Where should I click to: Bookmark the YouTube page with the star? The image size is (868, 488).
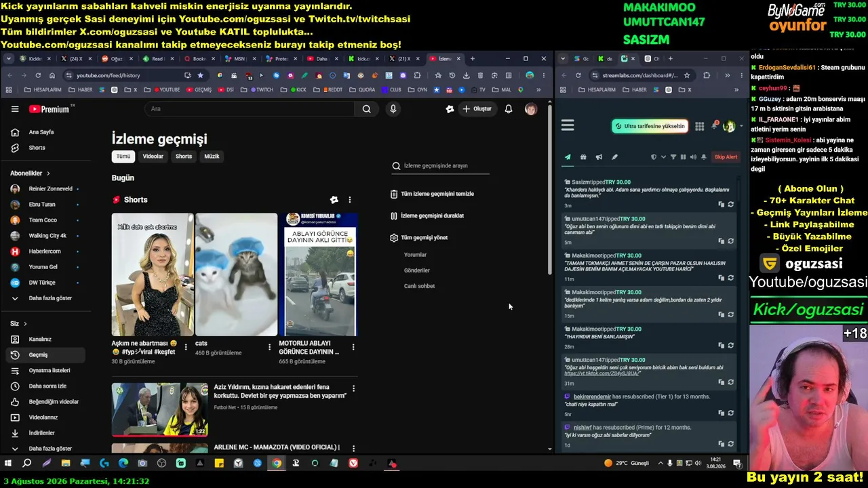200,75
